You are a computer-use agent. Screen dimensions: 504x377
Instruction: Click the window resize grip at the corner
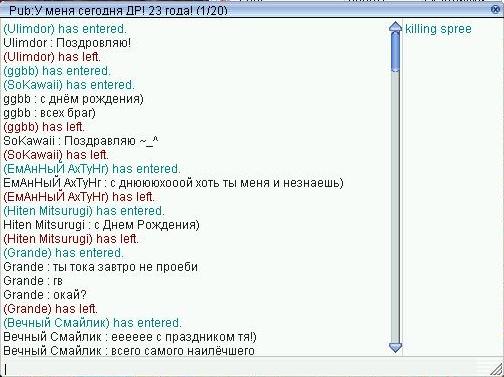(x=497, y=370)
